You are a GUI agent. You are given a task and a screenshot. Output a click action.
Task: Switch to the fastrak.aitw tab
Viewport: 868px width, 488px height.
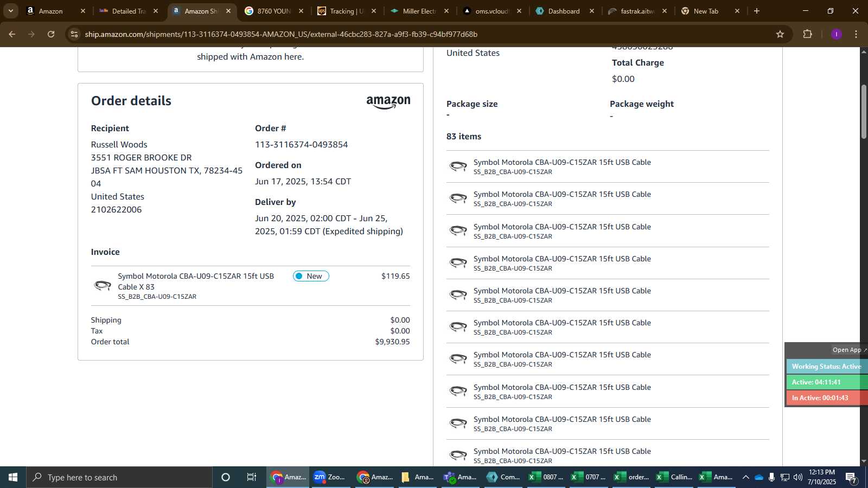(637, 11)
